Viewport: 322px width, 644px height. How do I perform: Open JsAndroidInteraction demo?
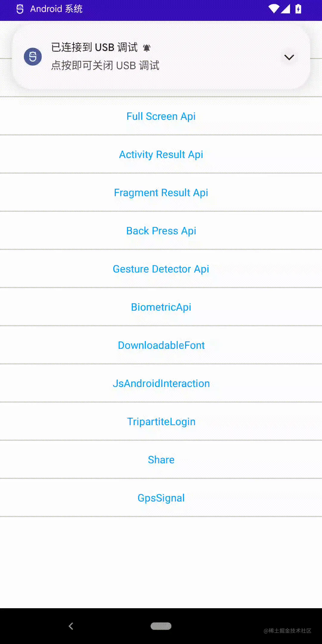(x=161, y=383)
